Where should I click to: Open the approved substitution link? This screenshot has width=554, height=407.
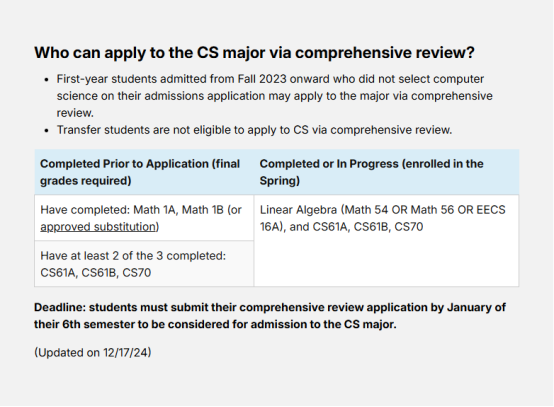coord(100,227)
